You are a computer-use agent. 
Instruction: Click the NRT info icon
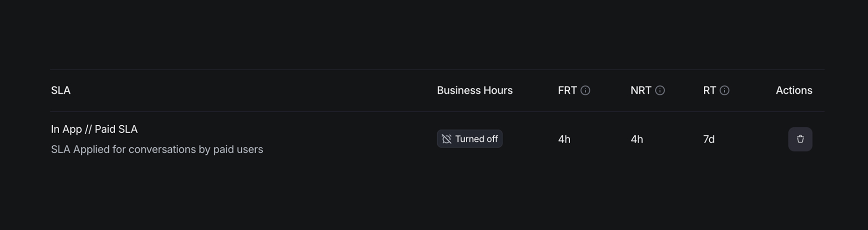[x=660, y=91]
